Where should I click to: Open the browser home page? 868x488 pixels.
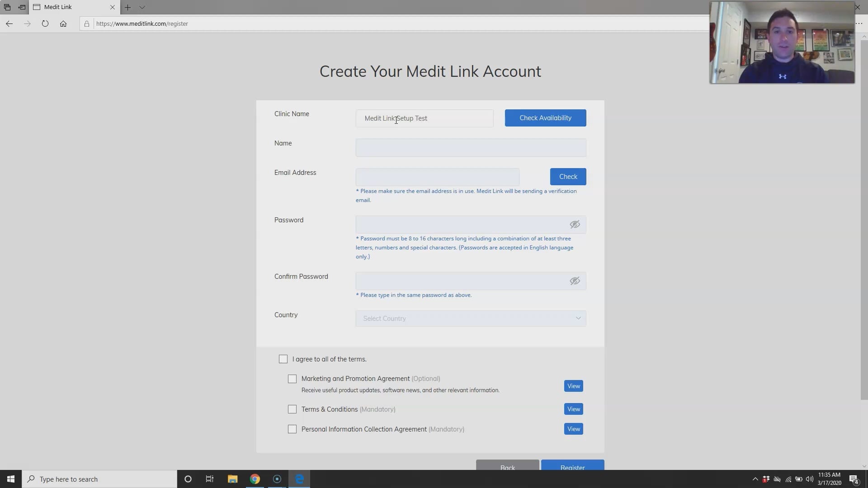click(63, 23)
